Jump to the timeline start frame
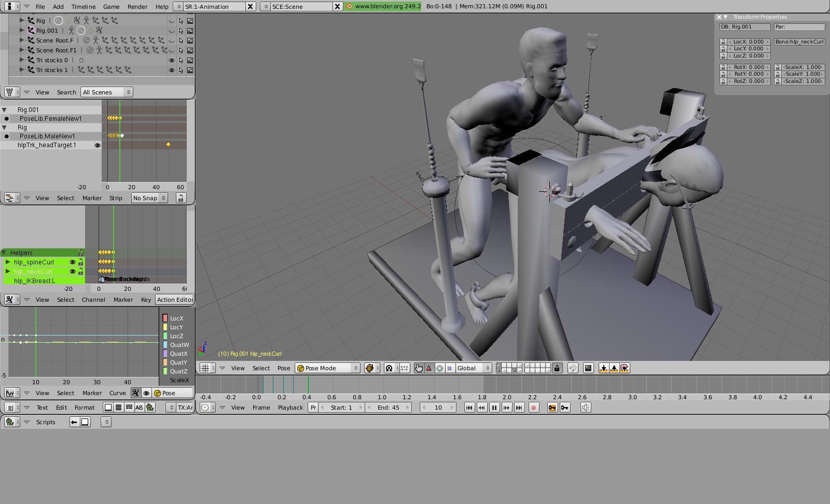The image size is (830, 504). 469,408
